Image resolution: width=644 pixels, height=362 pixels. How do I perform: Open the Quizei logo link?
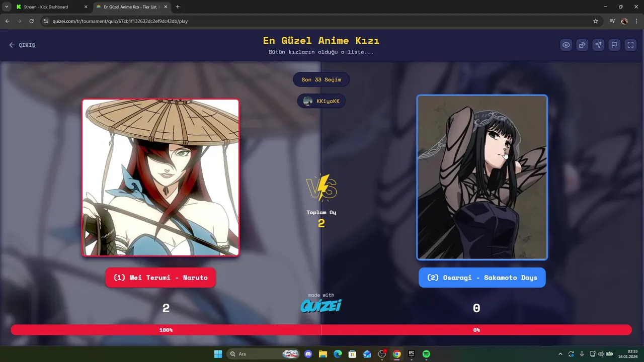coord(321,306)
